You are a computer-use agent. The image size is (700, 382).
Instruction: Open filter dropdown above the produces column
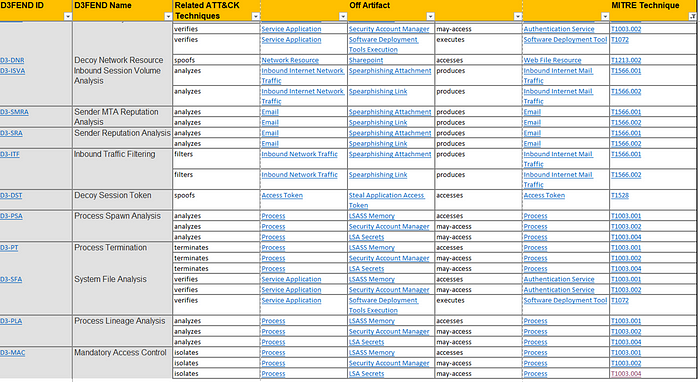pyautogui.click(x=517, y=17)
